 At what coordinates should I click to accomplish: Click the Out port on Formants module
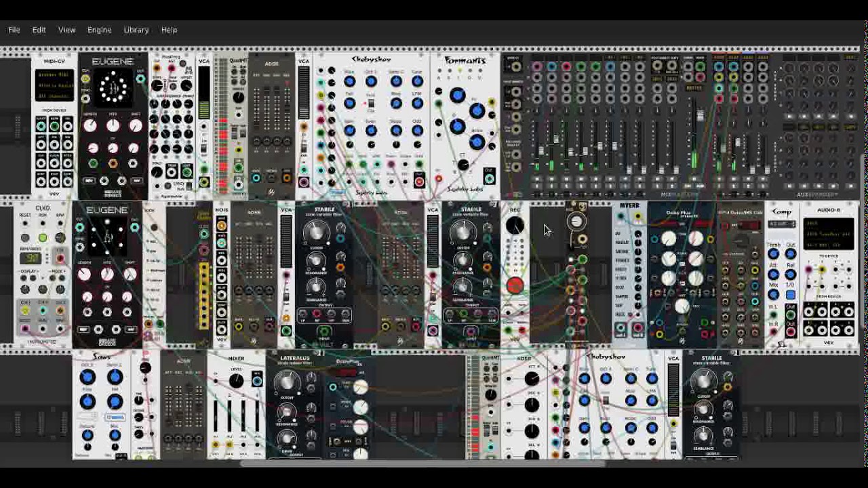coord(489,180)
